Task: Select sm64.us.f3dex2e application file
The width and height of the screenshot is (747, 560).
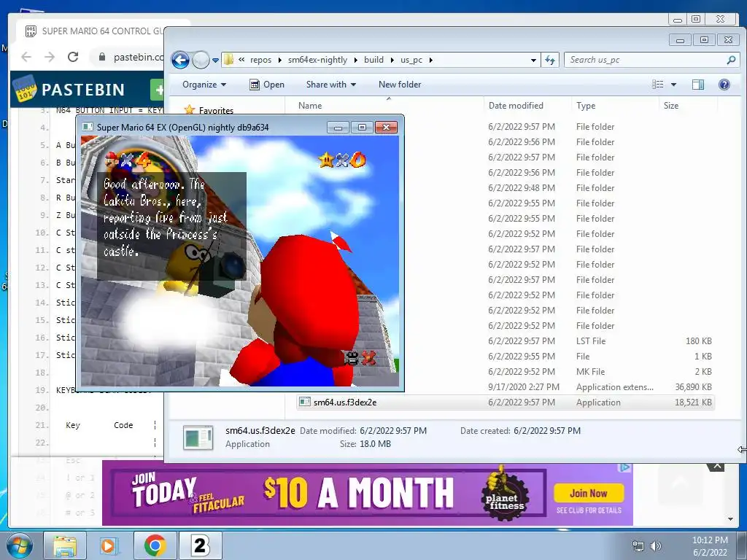Action: pos(505,402)
